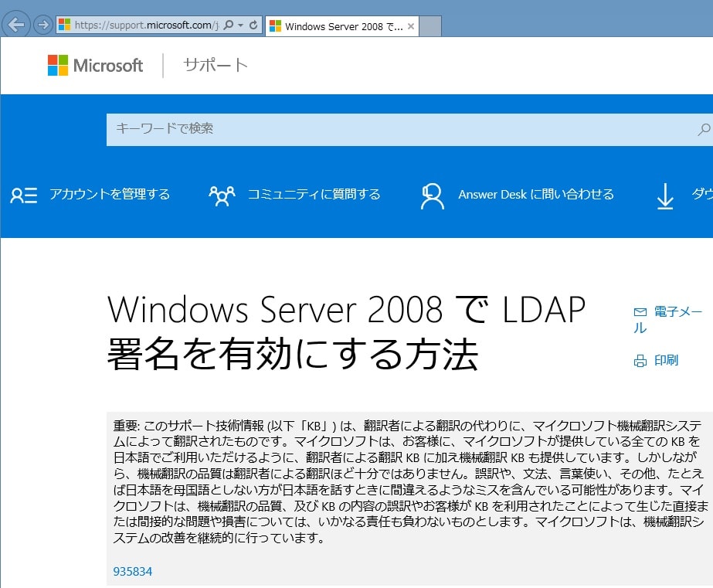This screenshot has width=713, height=588.
Task: Click the Microsoft logo
Action: (x=96, y=65)
